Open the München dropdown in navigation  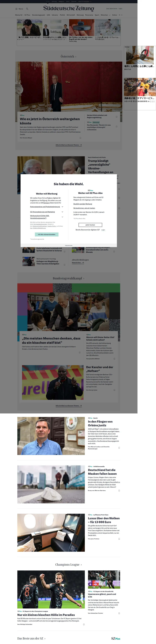(105, 15)
